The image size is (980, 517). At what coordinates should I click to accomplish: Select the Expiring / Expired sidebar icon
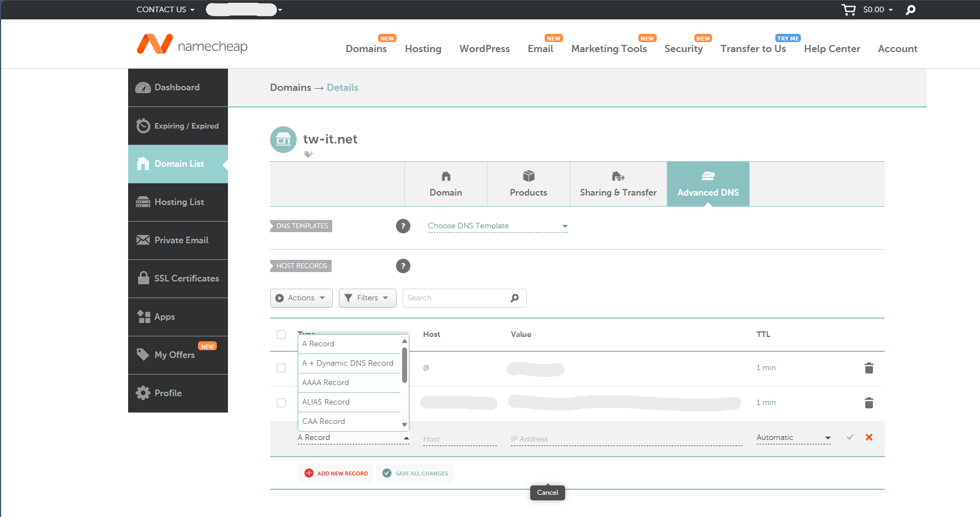[x=143, y=126]
